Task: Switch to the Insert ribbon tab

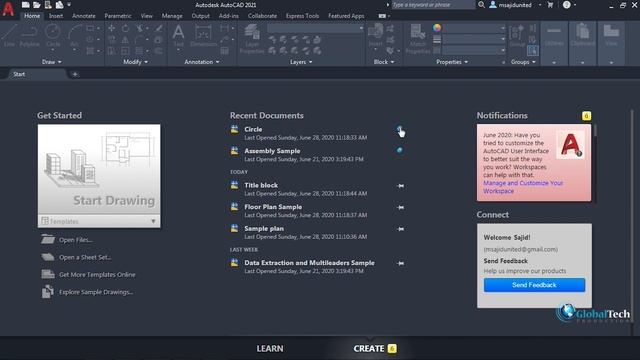Action: pyautogui.click(x=56, y=16)
